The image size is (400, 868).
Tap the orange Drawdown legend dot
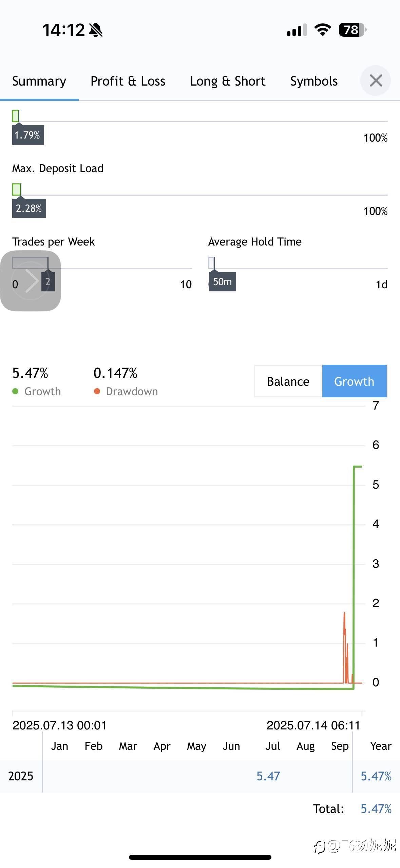pyautogui.click(x=97, y=391)
